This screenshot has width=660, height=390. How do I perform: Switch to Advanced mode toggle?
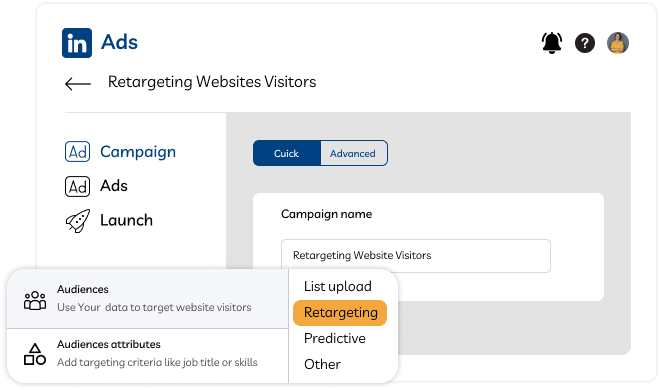[x=353, y=153]
